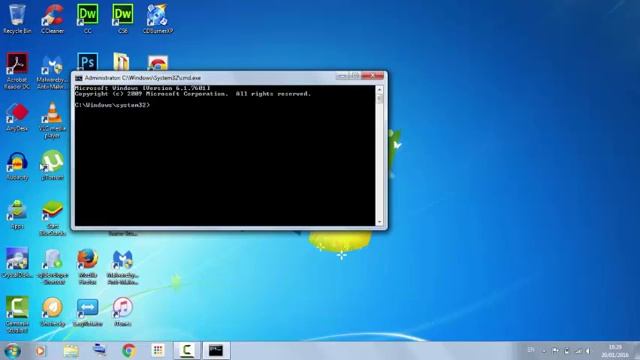Image resolution: width=640 pixels, height=360 pixels.
Task: Minimize the Command Prompt window
Action: 341,76
